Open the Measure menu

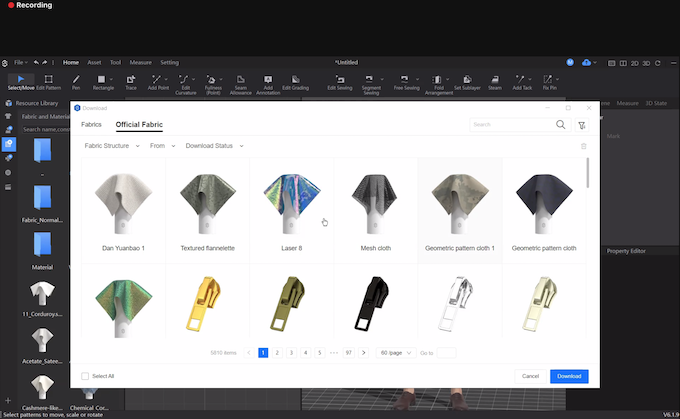[x=140, y=62]
